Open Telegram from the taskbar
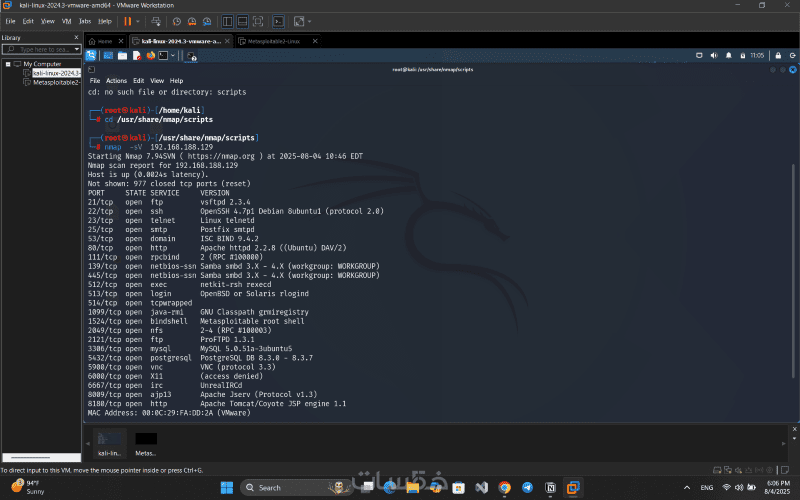The image size is (800, 500). tap(528, 488)
